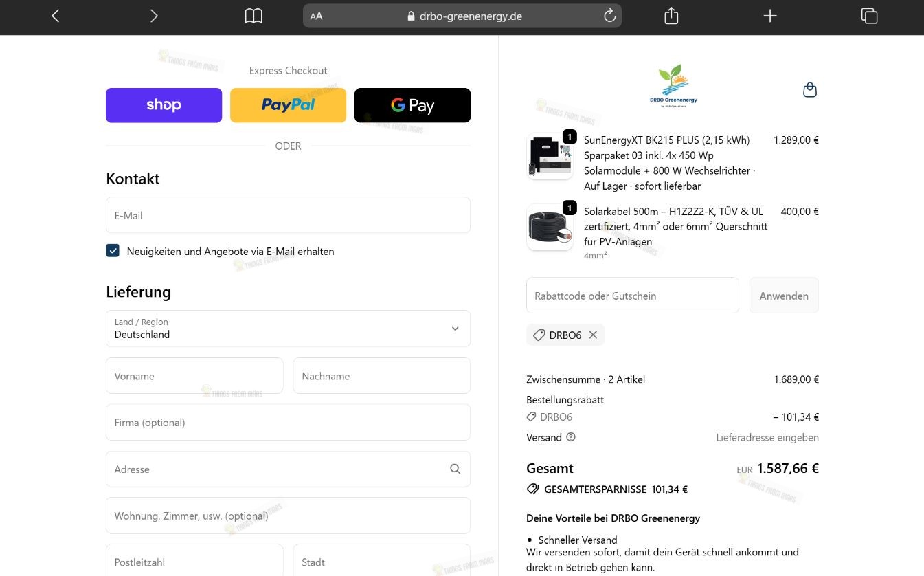This screenshot has height=576, width=924.
Task: Select Google Pay express checkout
Action: (x=412, y=105)
